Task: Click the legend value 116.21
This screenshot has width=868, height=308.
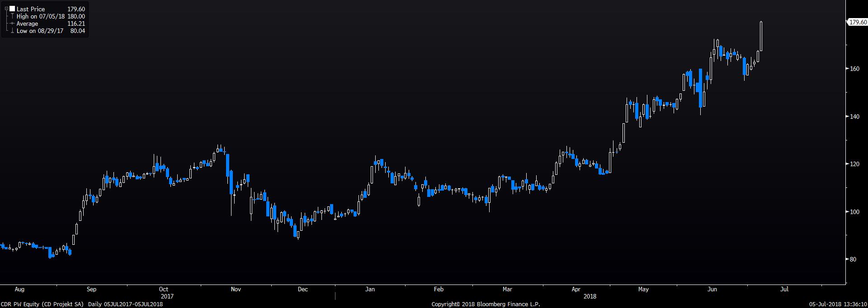Action: point(76,23)
